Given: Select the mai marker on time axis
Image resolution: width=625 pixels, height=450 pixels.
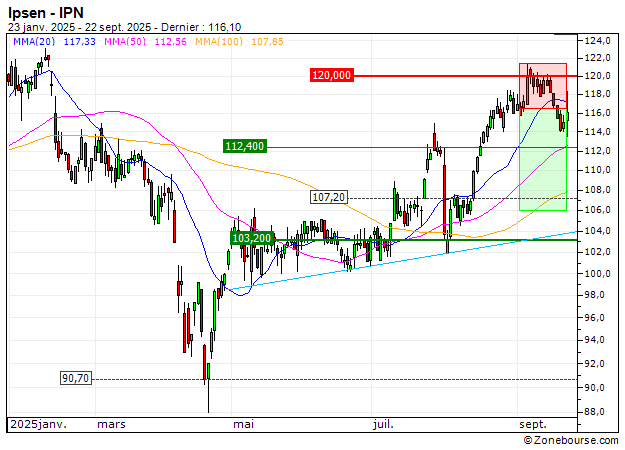Looking at the screenshot, I should coord(243,424).
